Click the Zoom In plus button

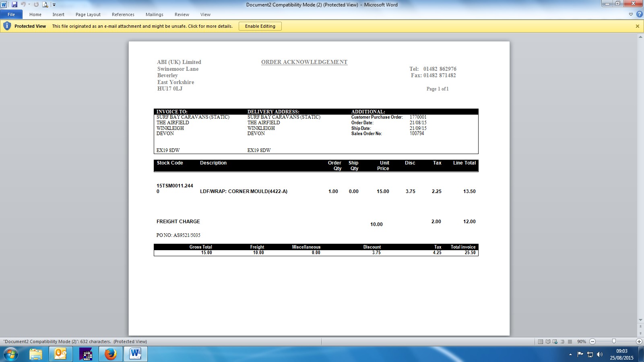click(639, 341)
